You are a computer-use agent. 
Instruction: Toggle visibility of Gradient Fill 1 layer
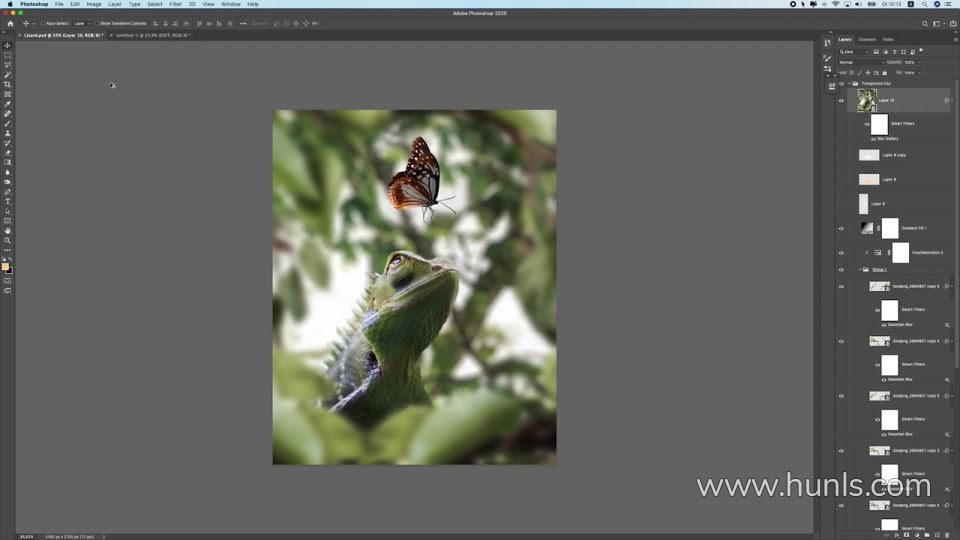click(841, 228)
